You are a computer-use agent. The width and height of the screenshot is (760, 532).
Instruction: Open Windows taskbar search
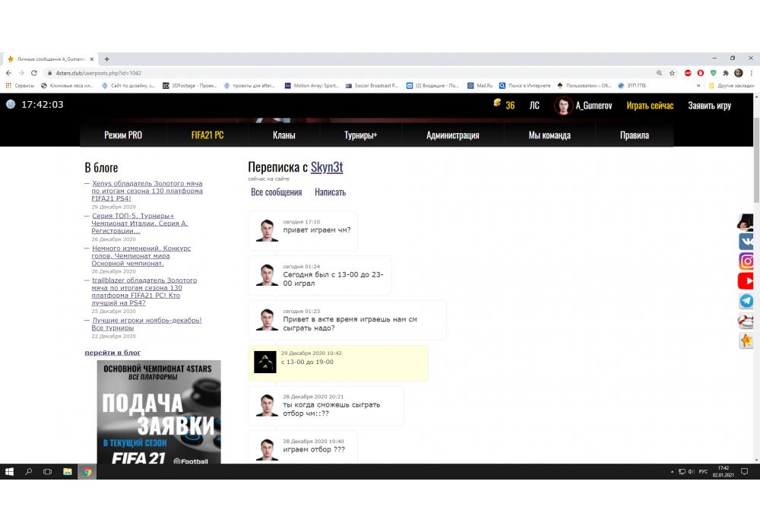pyautogui.click(x=29, y=471)
